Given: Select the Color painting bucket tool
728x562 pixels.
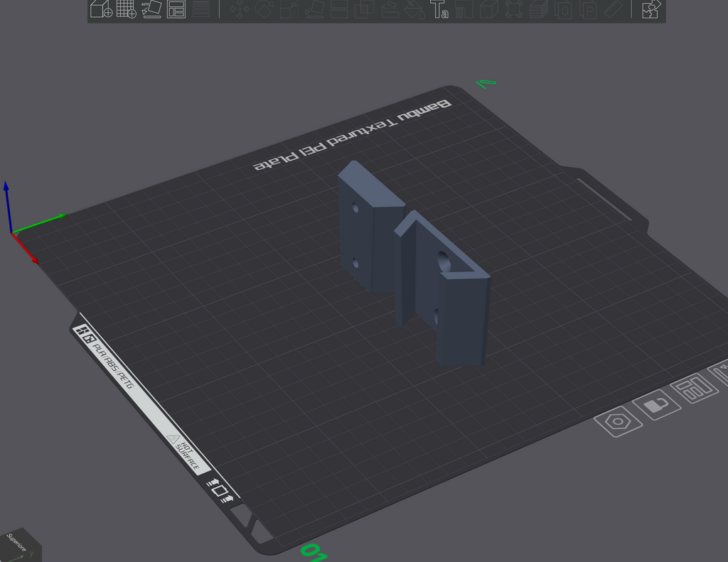Looking at the screenshot, I should tap(414, 9).
